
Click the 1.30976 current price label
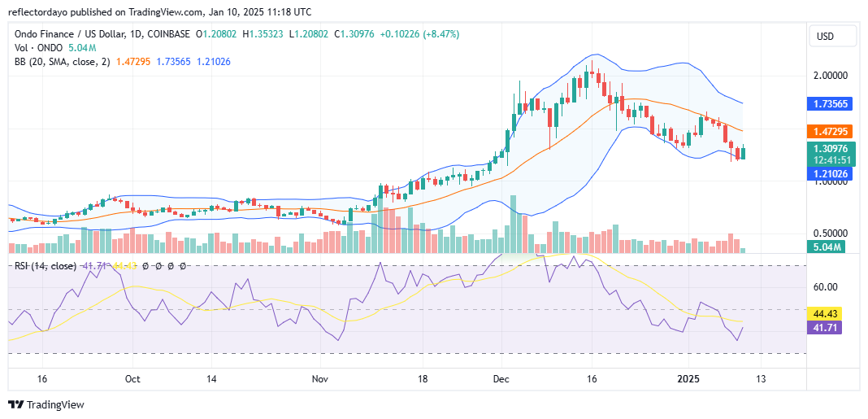click(x=831, y=148)
